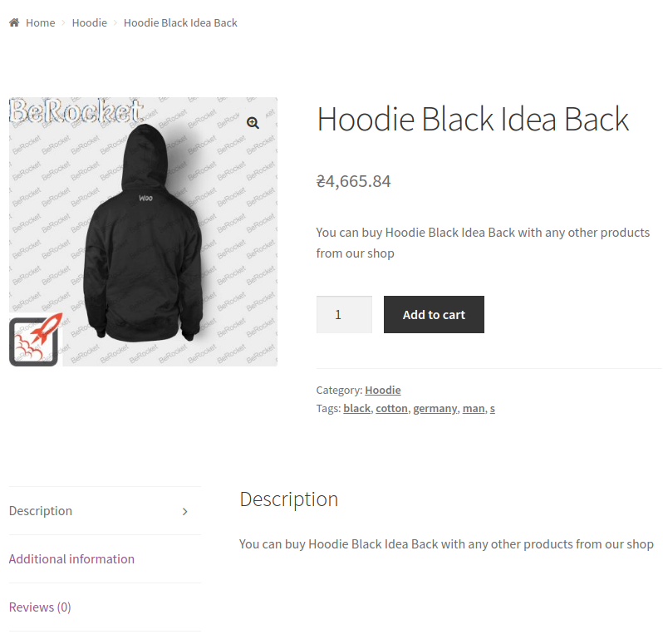663x644 pixels.
Task: Select the black tag link
Action: tap(357, 409)
